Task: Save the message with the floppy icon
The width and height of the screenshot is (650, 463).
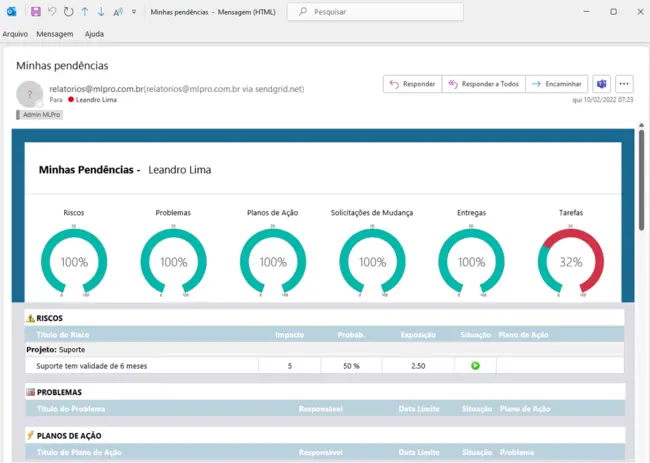Action: coord(36,12)
